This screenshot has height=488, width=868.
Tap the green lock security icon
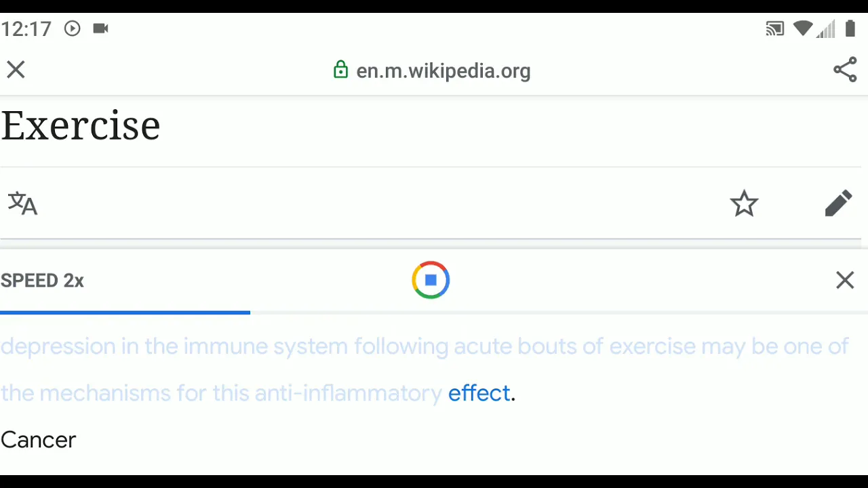tap(341, 70)
